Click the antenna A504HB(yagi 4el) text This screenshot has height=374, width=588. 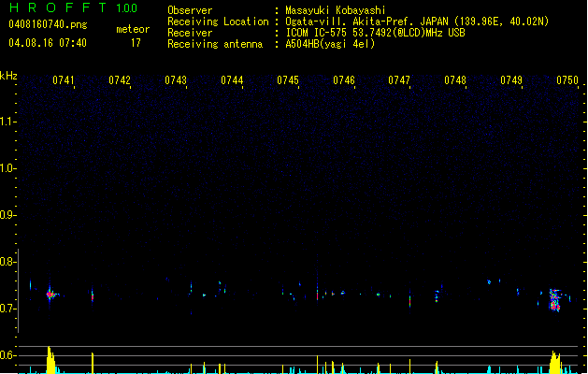tap(330, 44)
